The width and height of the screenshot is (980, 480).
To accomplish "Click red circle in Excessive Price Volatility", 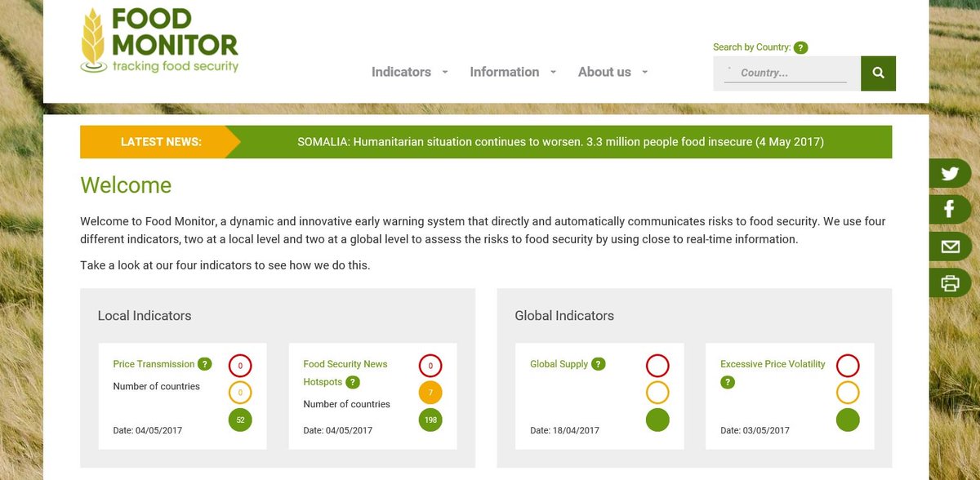I will coord(848,366).
